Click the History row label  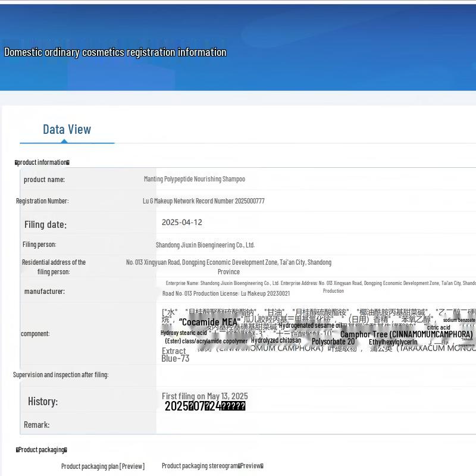click(43, 402)
